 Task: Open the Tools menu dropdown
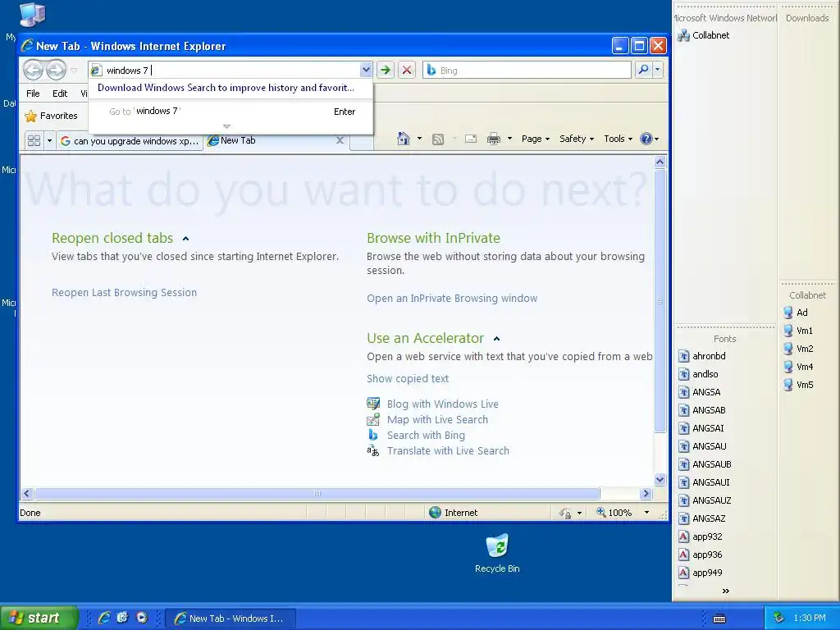pos(619,139)
